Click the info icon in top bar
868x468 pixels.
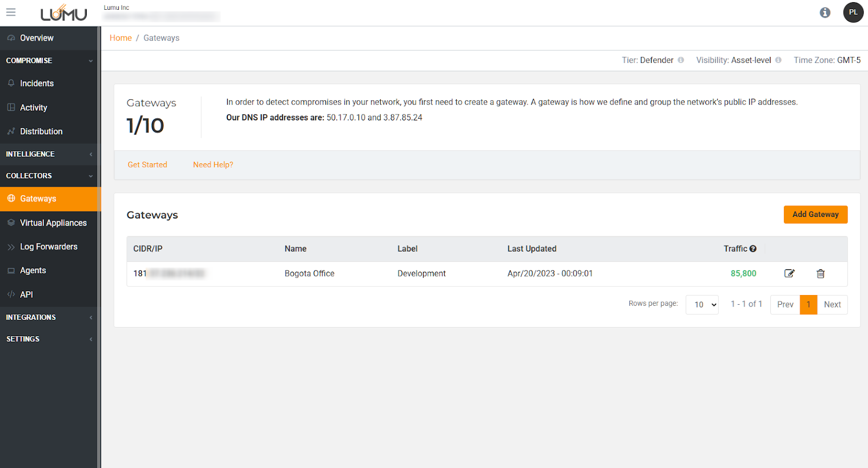click(825, 12)
